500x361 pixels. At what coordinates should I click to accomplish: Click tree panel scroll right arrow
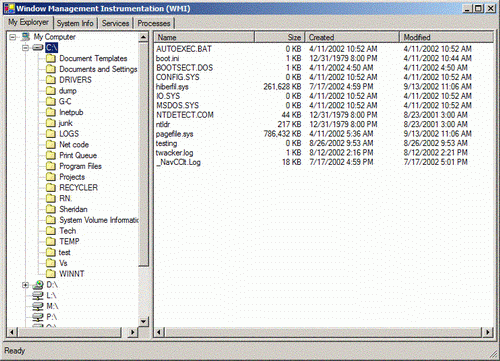(x=133, y=332)
